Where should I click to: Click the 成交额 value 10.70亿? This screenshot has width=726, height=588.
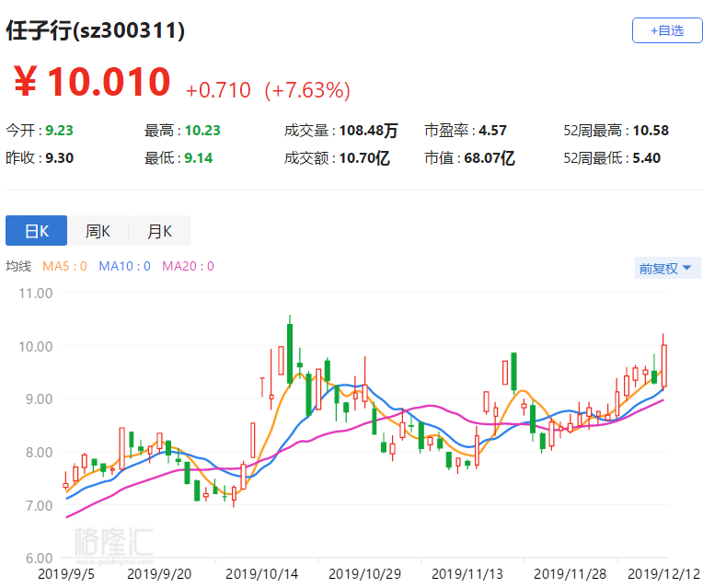(364, 158)
